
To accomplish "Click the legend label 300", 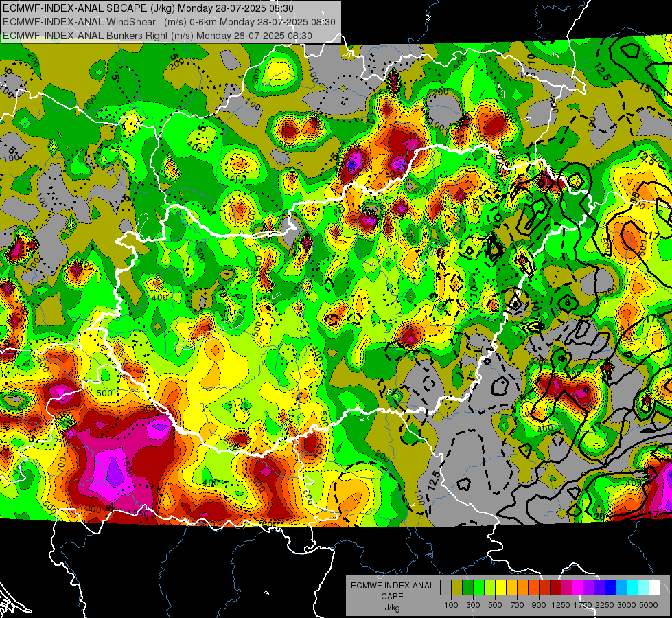I will click(473, 605).
